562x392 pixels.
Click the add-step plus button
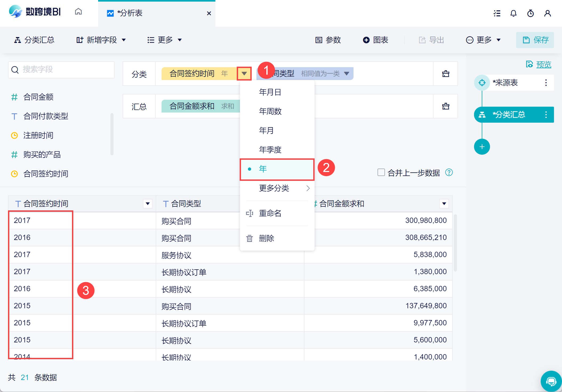(482, 147)
